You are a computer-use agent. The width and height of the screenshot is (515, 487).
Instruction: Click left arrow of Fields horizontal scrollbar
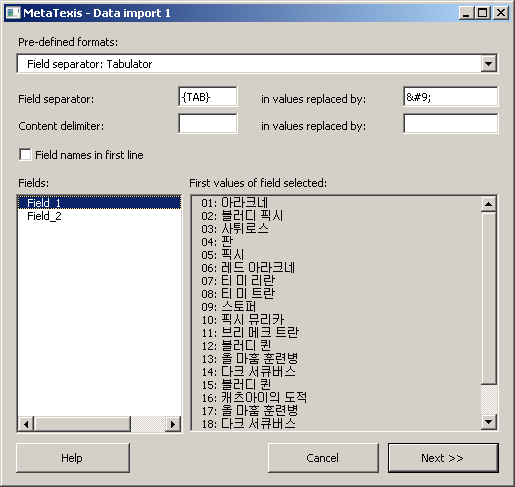pyautogui.click(x=26, y=424)
